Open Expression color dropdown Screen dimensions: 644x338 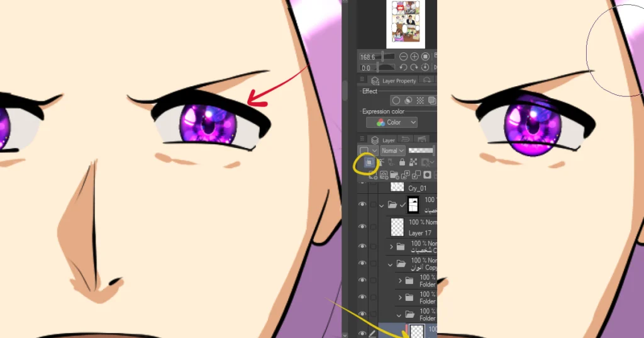tap(392, 123)
